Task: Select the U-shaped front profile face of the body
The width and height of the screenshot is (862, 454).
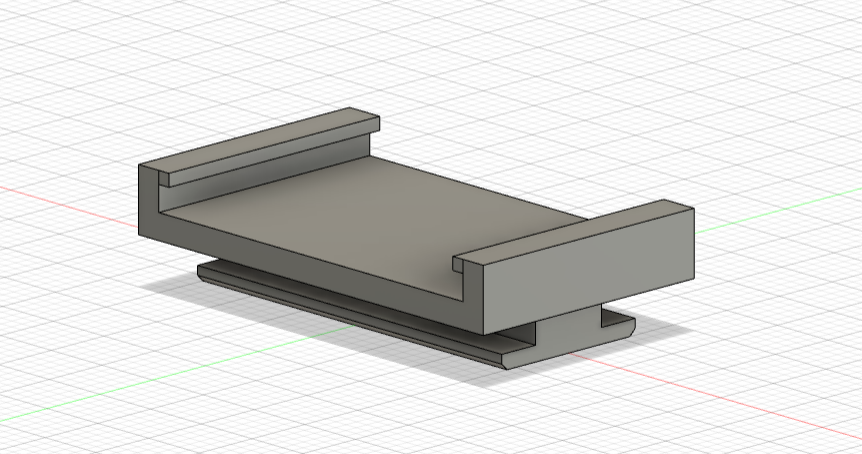Action: coord(313,264)
